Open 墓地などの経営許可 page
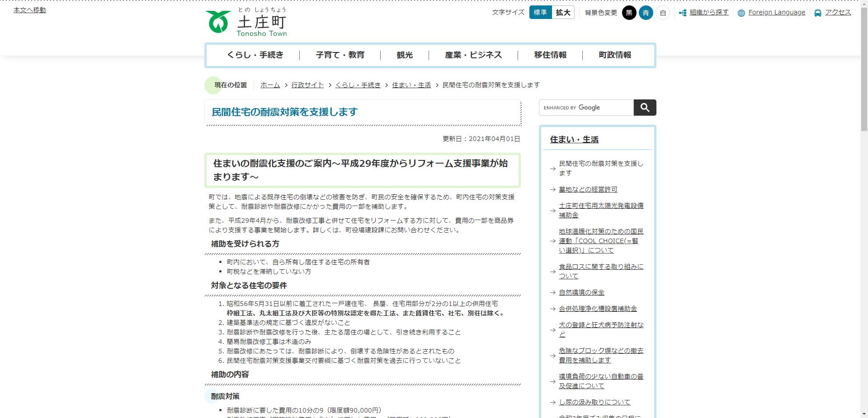This screenshot has height=418, width=868. (588, 189)
